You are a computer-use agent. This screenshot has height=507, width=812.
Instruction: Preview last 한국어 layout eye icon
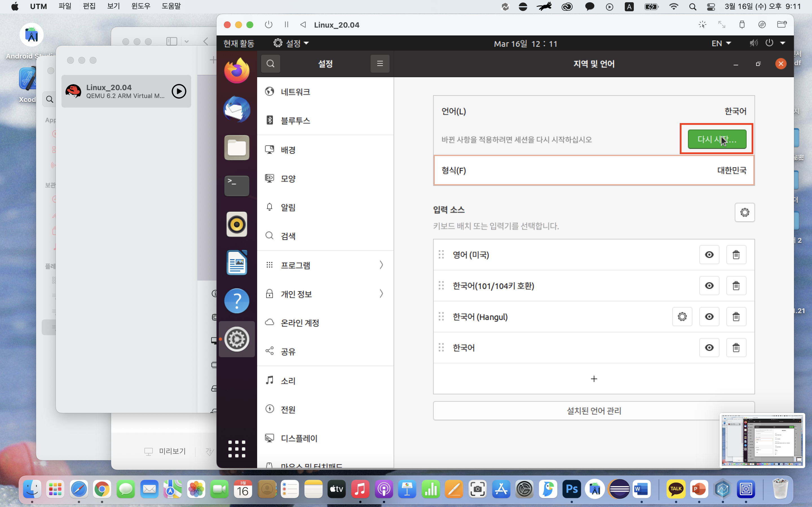point(709,348)
